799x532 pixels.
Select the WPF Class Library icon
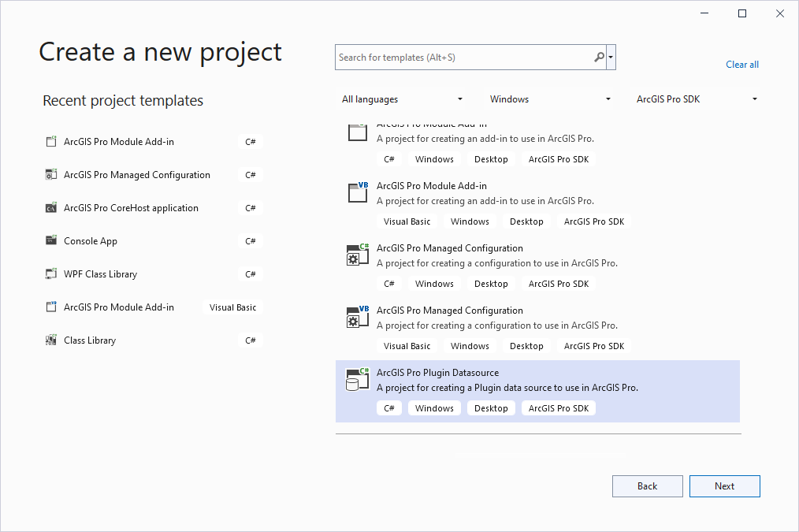click(x=51, y=273)
